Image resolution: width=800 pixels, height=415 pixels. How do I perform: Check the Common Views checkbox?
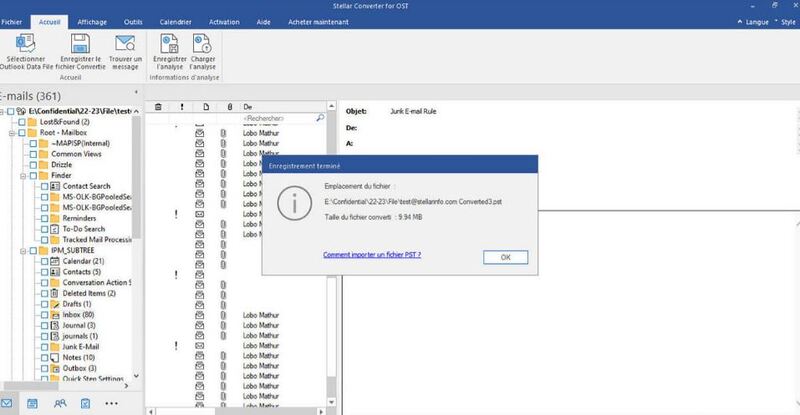33,154
